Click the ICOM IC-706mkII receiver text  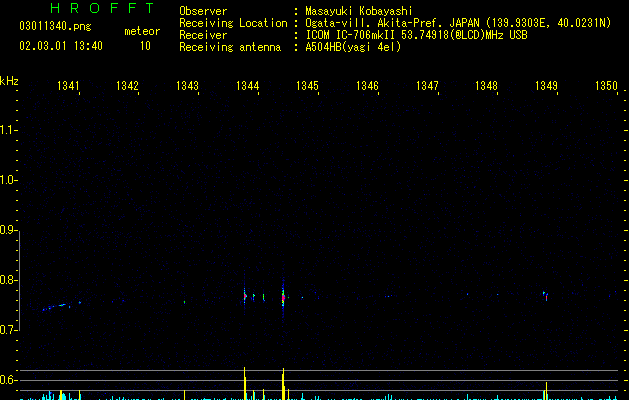pyautogui.click(x=416, y=35)
